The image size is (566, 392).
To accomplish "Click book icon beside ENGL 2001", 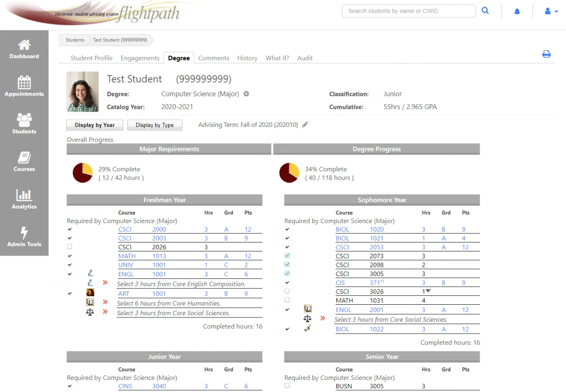I will click(x=308, y=309).
